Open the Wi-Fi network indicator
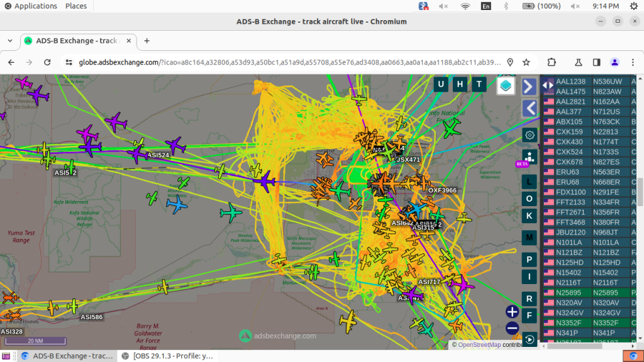644x362 pixels. (465, 6)
